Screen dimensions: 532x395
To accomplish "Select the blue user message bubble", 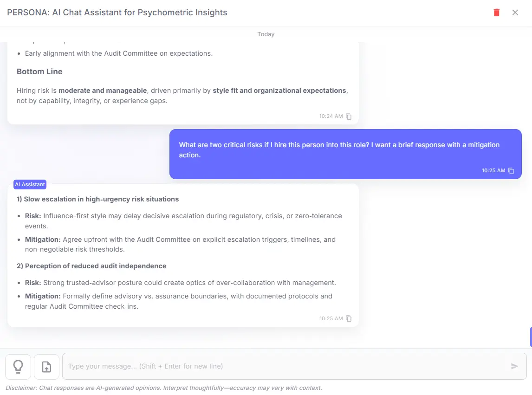I will click(x=346, y=149).
